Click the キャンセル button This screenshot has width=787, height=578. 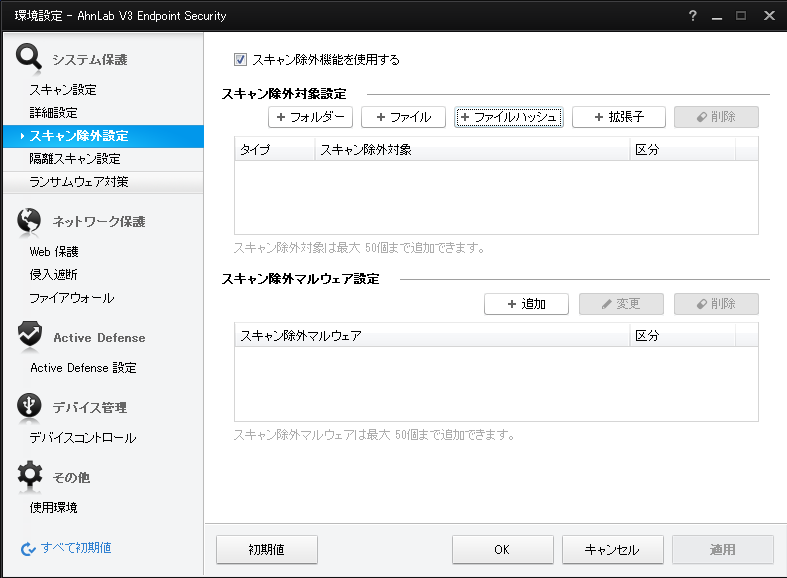612,549
